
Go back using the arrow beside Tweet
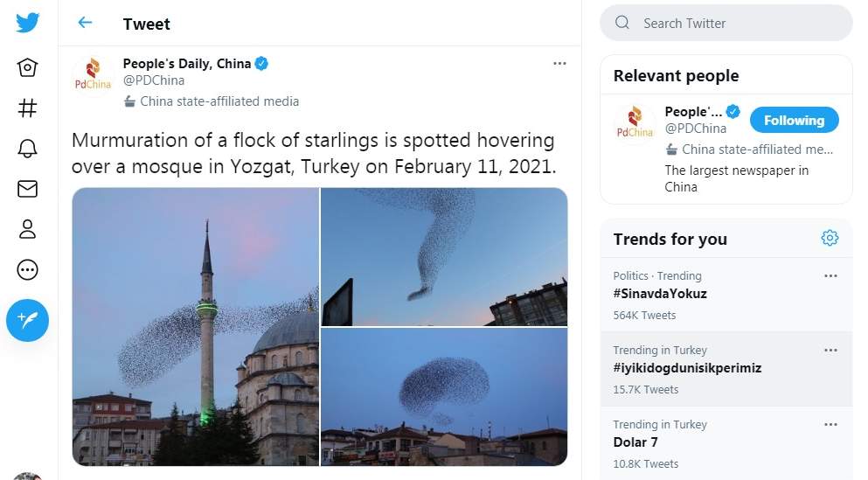[85, 23]
